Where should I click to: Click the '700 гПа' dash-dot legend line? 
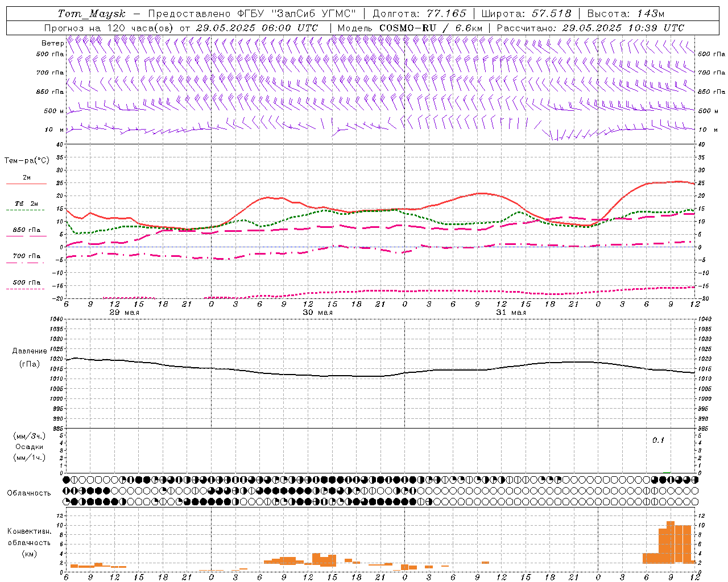pos(25,263)
